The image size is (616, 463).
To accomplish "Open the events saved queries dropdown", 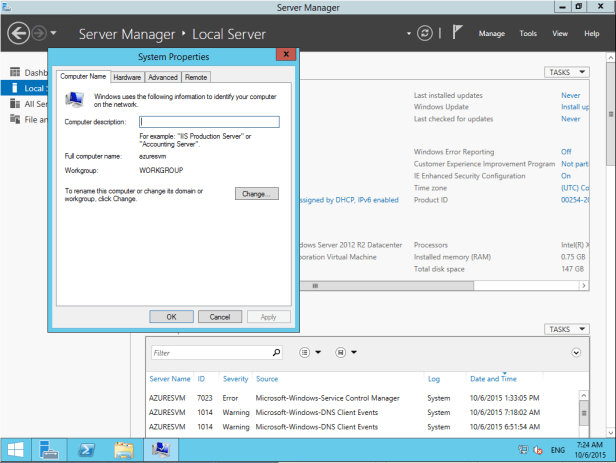I will click(x=346, y=353).
